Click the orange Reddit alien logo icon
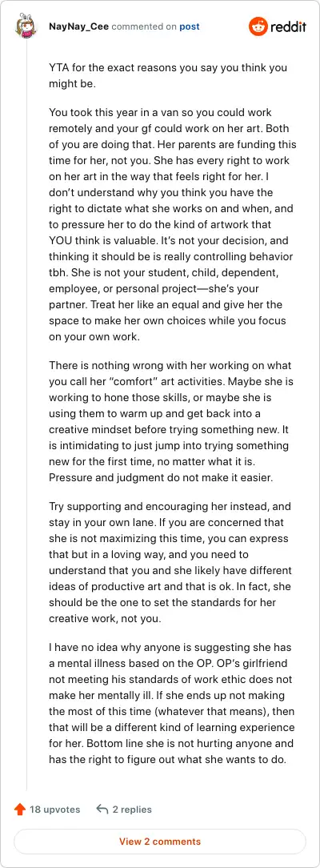The image size is (320, 868). click(x=258, y=26)
